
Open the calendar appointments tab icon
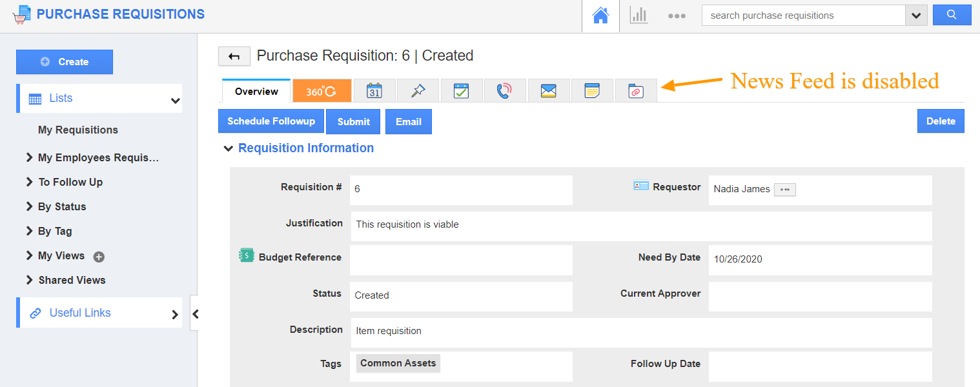tap(374, 90)
